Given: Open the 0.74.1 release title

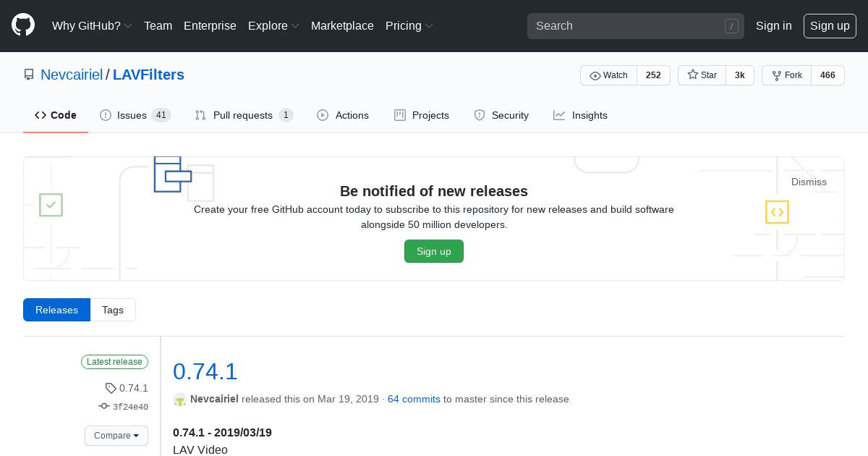Looking at the screenshot, I should pyautogui.click(x=205, y=371).
